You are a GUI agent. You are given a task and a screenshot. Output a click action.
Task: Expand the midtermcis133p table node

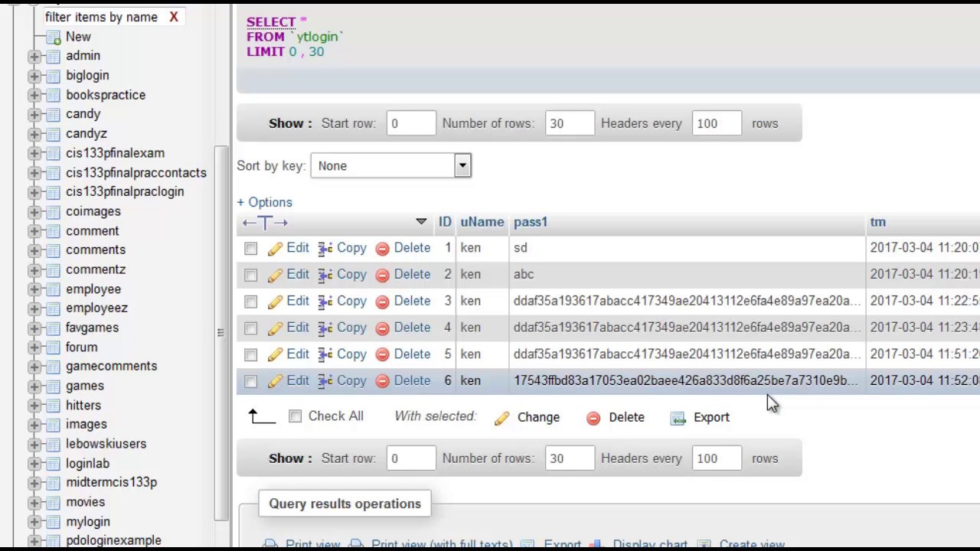[x=34, y=483]
